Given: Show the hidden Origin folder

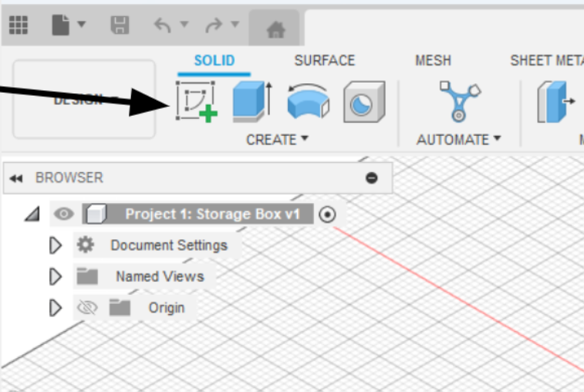Looking at the screenshot, I should tap(88, 308).
